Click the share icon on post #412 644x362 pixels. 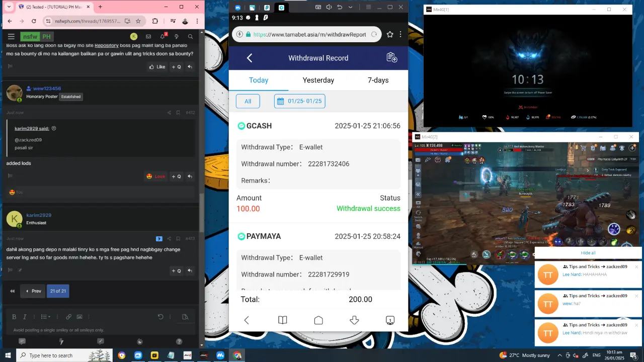coord(169,113)
